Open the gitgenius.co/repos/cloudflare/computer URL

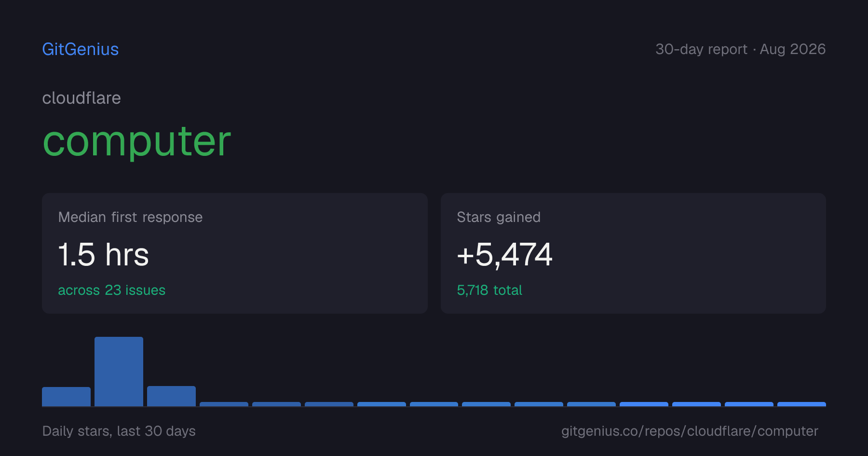(x=690, y=431)
